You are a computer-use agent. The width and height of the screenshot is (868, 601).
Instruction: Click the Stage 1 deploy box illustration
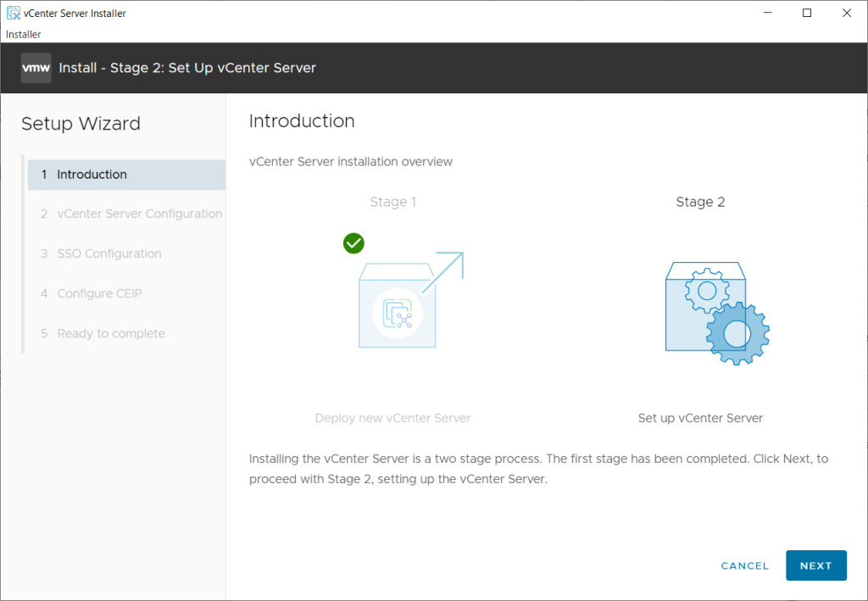point(398,305)
